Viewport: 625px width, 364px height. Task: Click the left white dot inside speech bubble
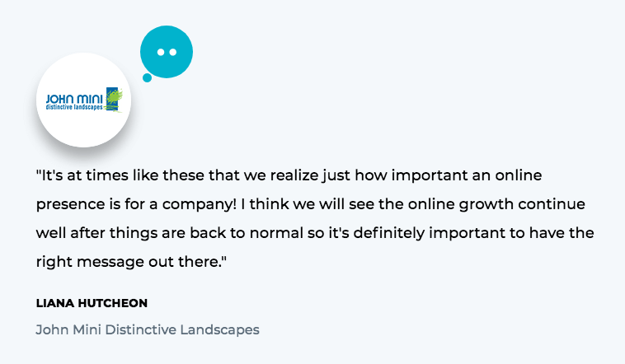pyautogui.click(x=161, y=51)
